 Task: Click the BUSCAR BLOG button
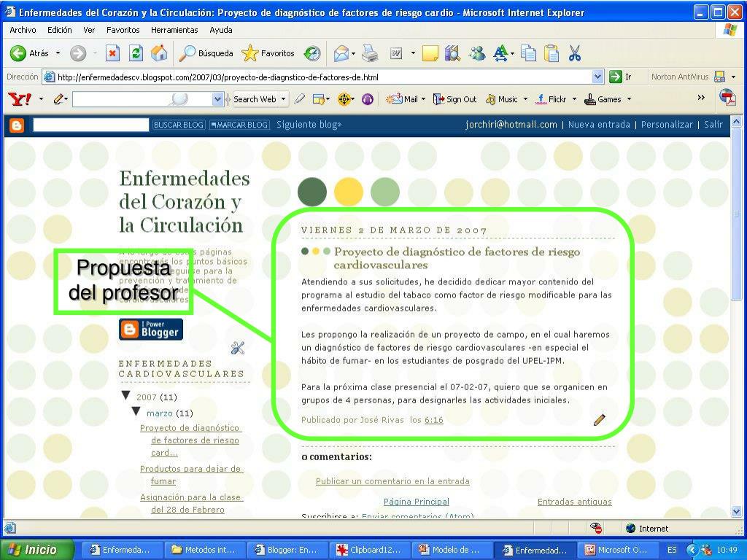[x=179, y=125]
